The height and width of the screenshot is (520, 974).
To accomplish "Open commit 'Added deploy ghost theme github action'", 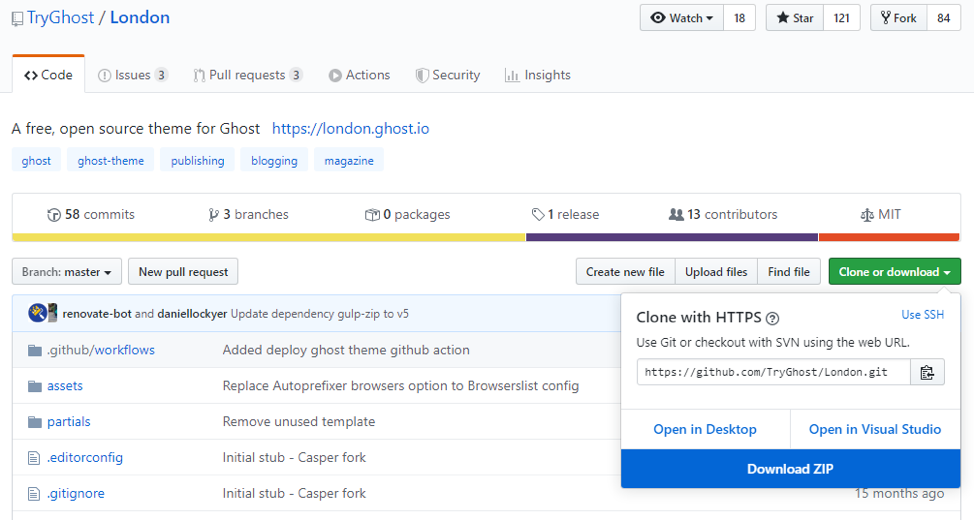I will [346, 350].
